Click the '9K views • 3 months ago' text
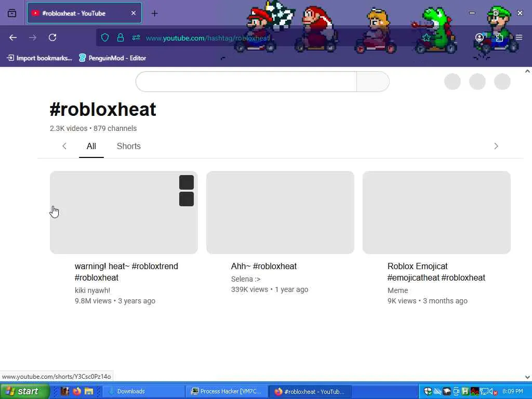This screenshot has height=399, width=532. (x=428, y=301)
